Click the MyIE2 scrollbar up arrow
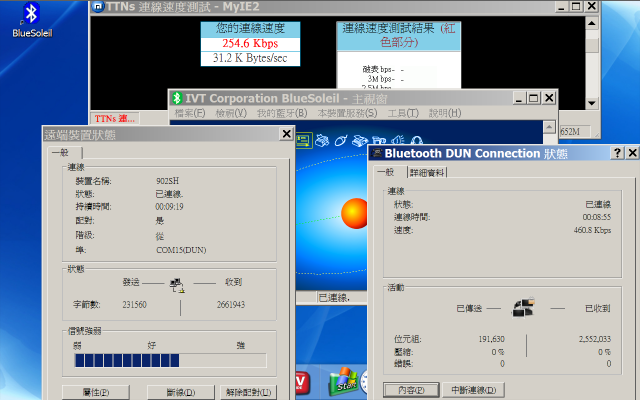This screenshot has width=640, height=400. pyautogui.click(x=591, y=23)
